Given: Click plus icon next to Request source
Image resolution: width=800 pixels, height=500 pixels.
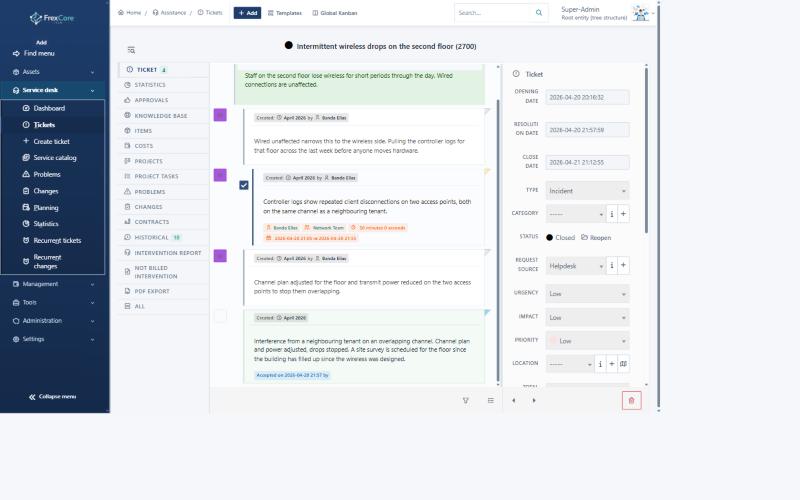Looking at the screenshot, I should tap(623, 265).
